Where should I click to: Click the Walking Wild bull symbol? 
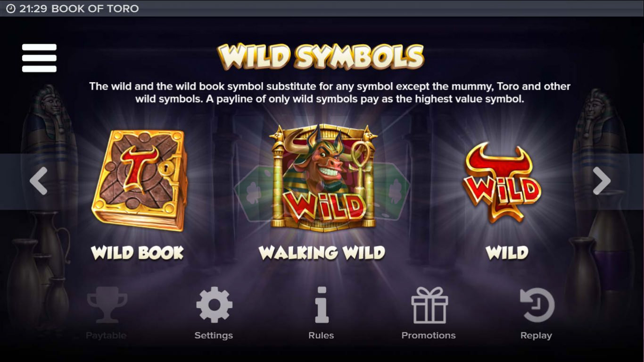click(322, 178)
